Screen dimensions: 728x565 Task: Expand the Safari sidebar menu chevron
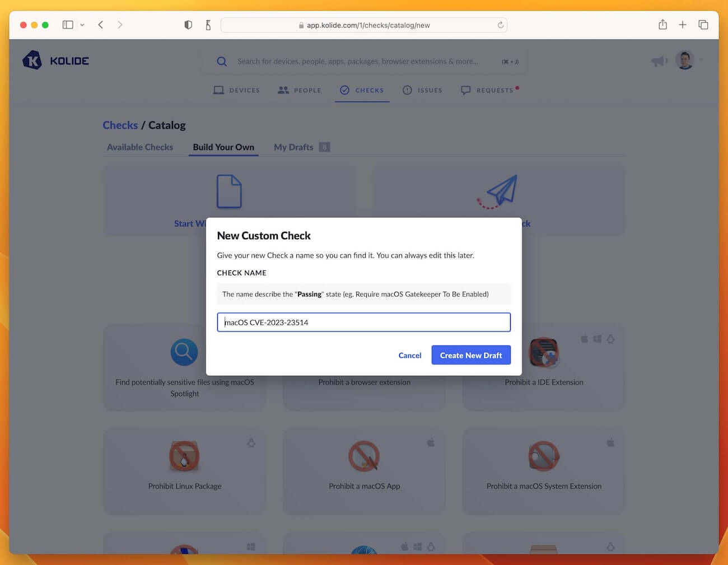82,25
